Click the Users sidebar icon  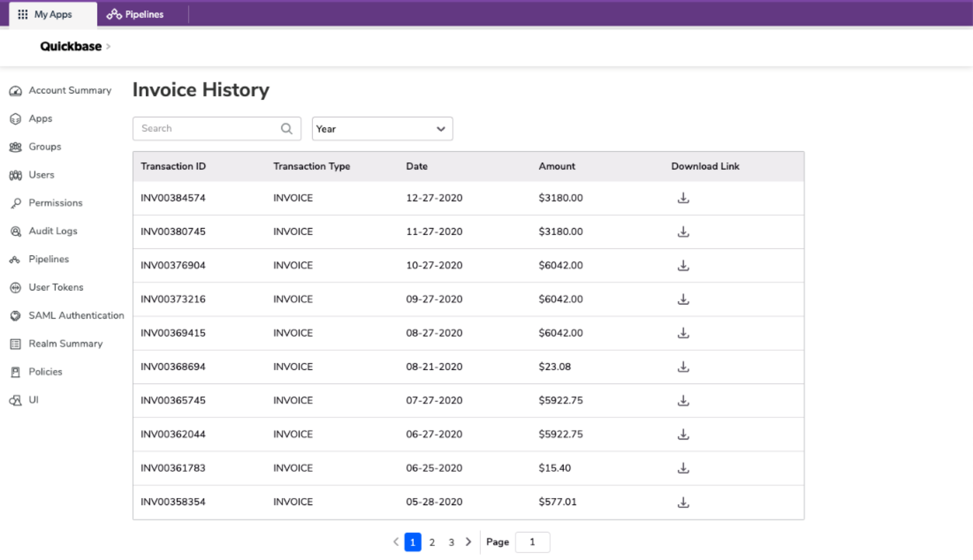(x=15, y=175)
